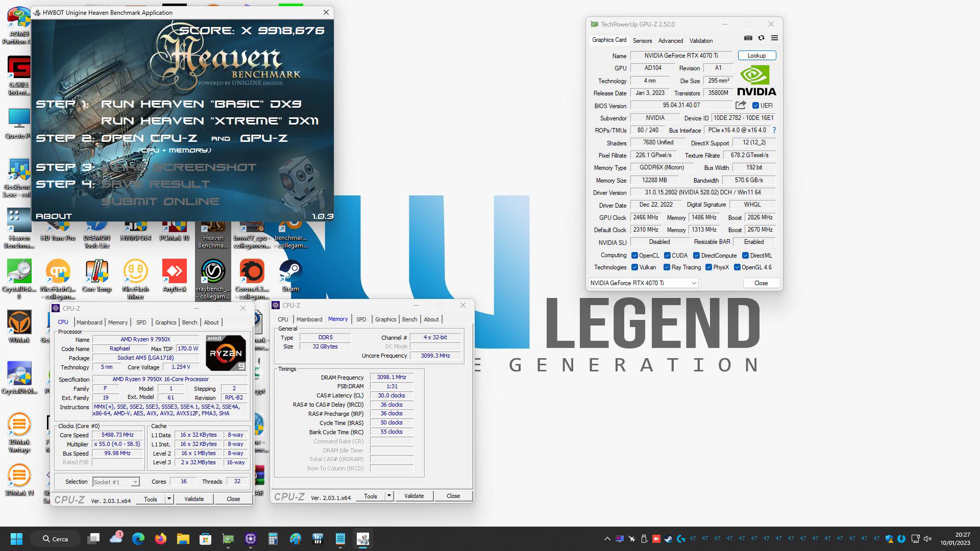This screenshot has width=980, height=551.
Task: Open Mainboard tab in CPU-Z CPU window
Action: (89, 322)
